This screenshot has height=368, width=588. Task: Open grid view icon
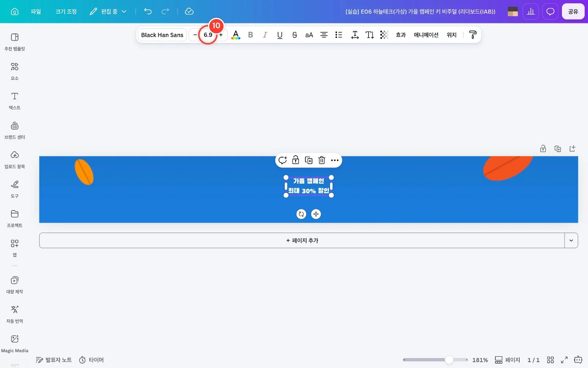[x=550, y=360]
